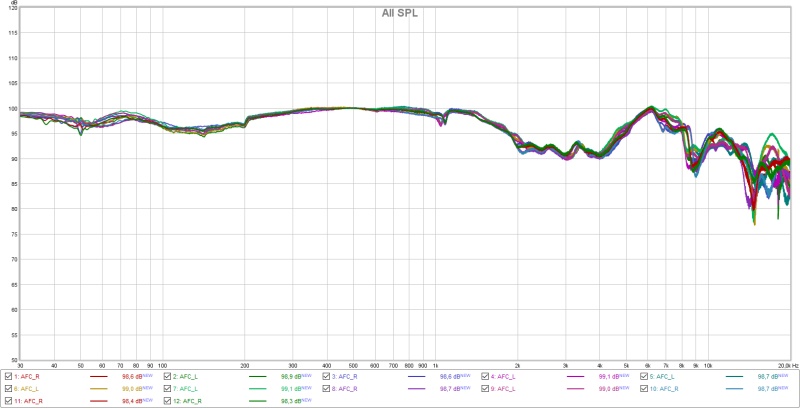Click the All SPL graph title
The width and height of the screenshot is (800, 409).
pos(401,13)
